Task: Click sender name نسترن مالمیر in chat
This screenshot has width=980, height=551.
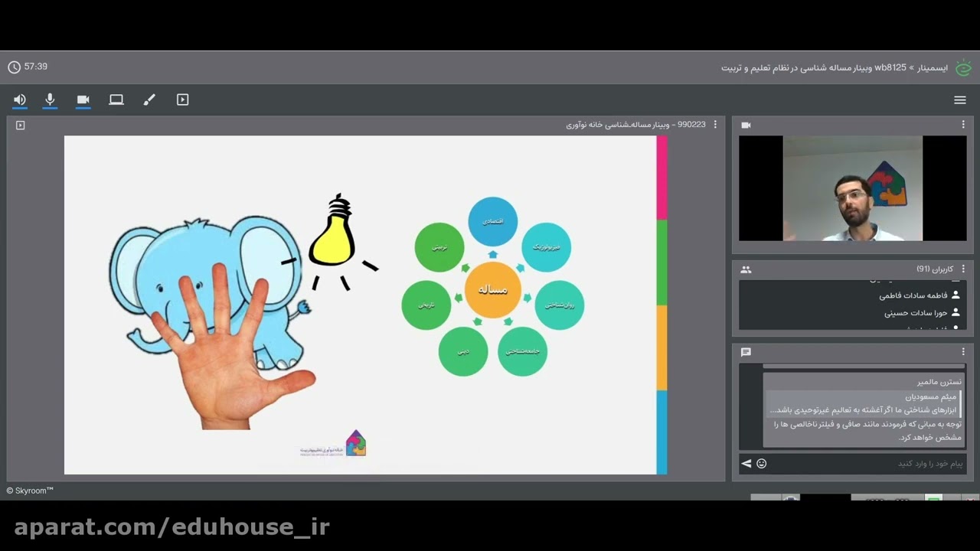Action: (x=939, y=382)
